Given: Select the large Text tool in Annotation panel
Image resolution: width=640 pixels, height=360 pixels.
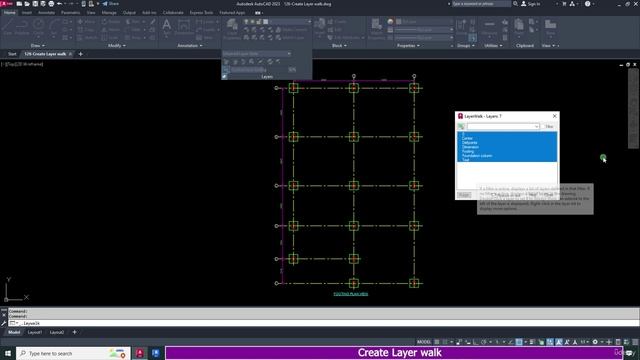Looking at the screenshot, I should (x=167, y=27).
